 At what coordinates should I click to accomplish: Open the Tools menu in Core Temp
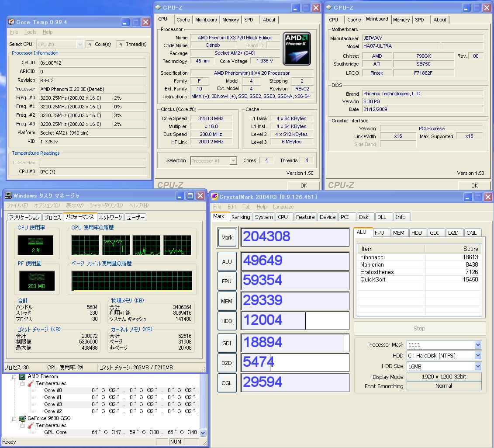point(30,32)
